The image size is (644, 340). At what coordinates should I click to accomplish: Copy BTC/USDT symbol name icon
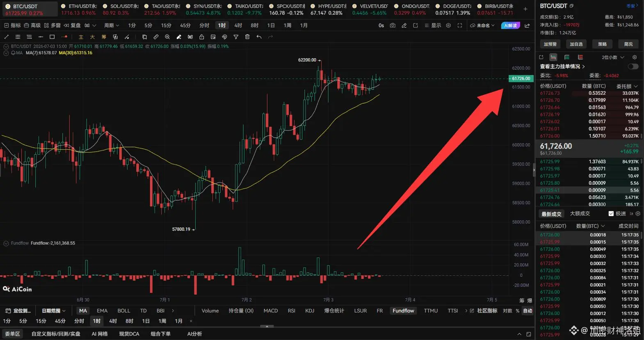click(x=571, y=6)
